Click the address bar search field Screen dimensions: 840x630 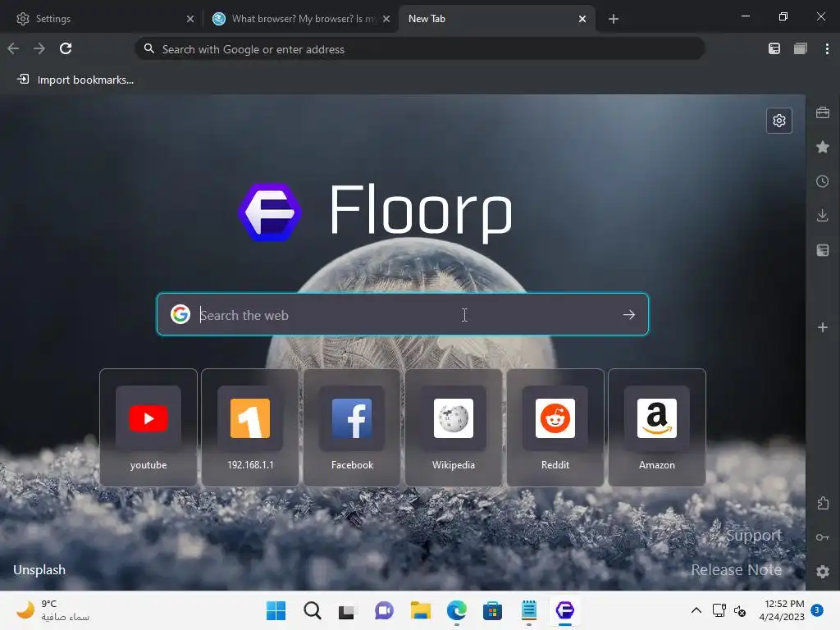(x=419, y=49)
